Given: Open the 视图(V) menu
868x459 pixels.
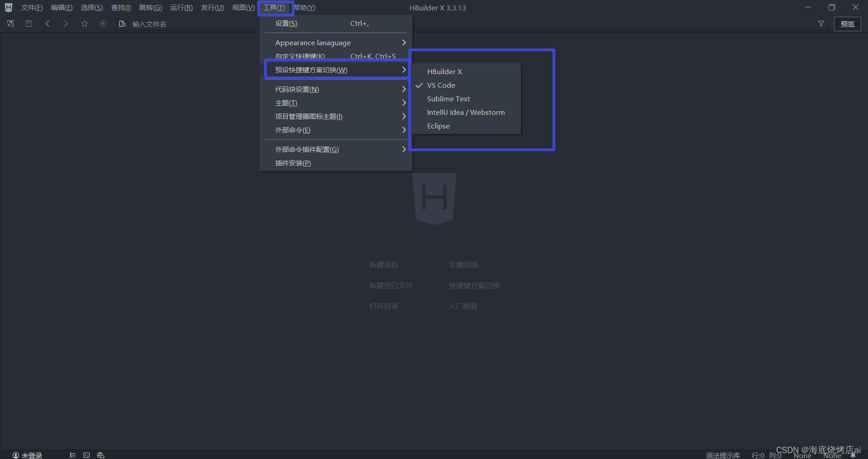Looking at the screenshot, I should coord(243,8).
